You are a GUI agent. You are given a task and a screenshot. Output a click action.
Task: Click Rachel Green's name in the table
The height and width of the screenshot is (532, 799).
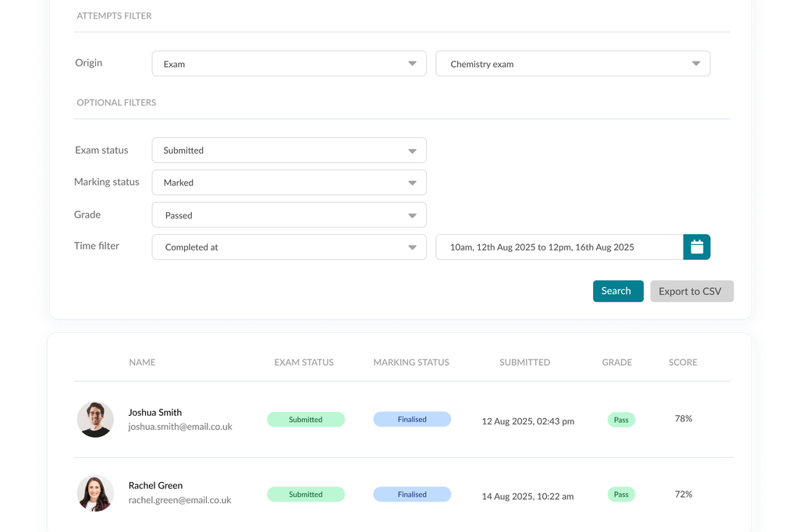tap(155, 485)
